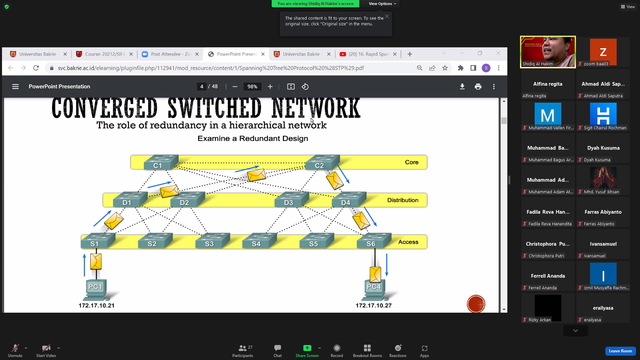640x360 pixels.
Task: Expand audio options caret beside Unmute
Action: [26, 348]
